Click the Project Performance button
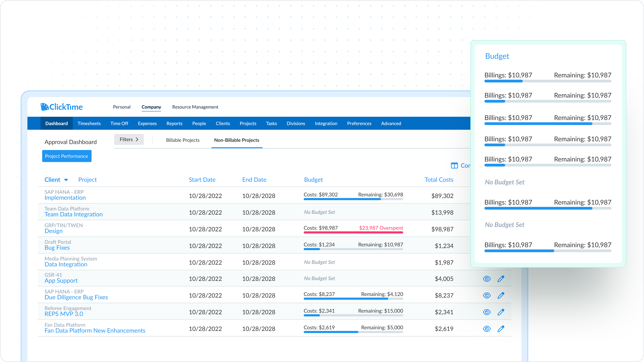Image resolution: width=644 pixels, height=362 pixels. pyautogui.click(x=67, y=156)
